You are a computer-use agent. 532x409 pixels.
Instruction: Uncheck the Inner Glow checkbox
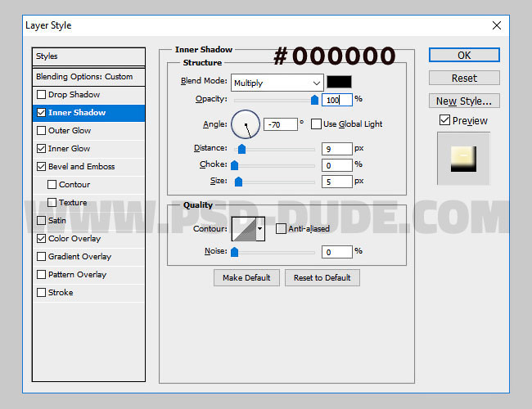pyautogui.click(x=41, y=148)
